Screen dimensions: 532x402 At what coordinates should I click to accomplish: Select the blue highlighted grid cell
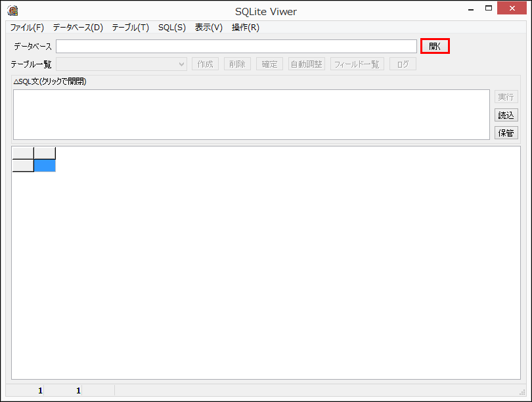tap(45, 166)
